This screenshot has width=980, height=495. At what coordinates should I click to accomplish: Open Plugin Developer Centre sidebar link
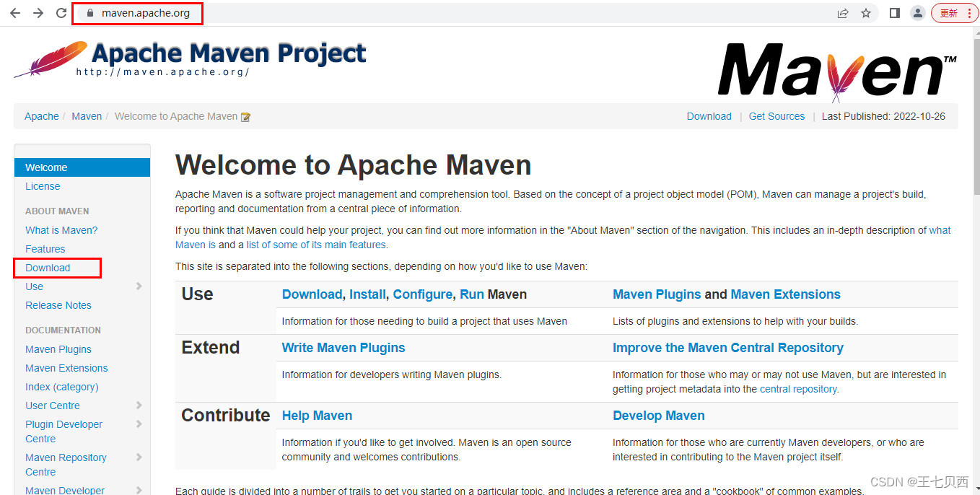pos(64,432)
